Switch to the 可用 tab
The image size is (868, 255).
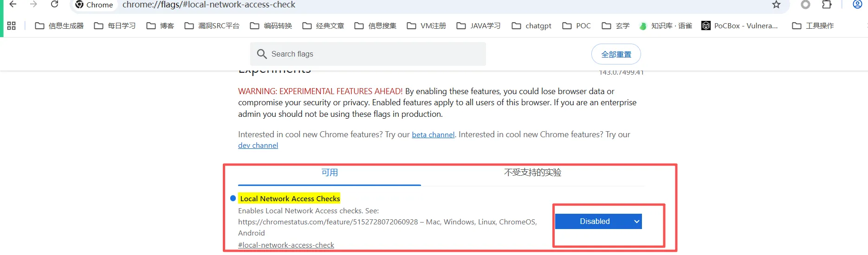click(330, 173)
